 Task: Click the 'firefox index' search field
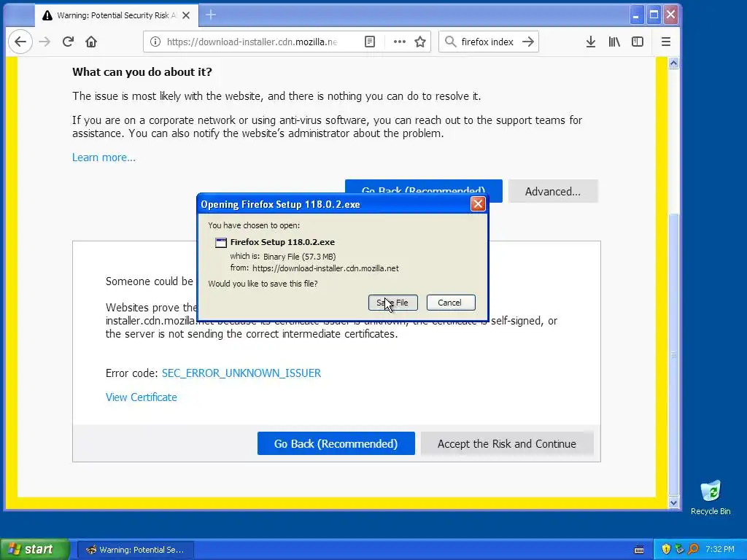coord(487,42)
